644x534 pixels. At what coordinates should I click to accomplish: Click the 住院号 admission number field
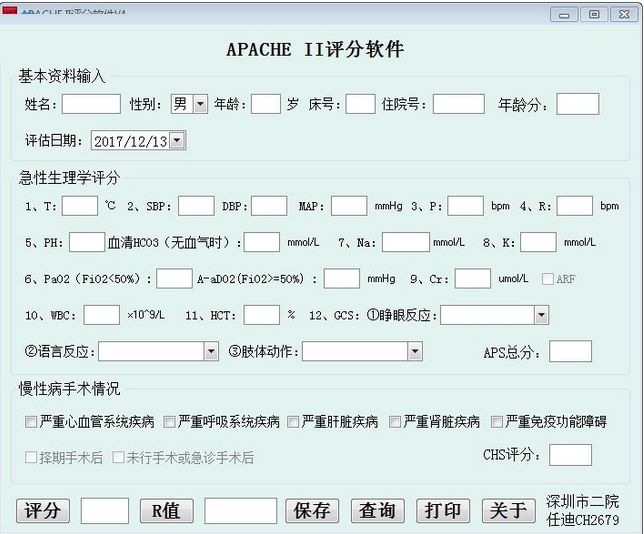tap(459, 104)
